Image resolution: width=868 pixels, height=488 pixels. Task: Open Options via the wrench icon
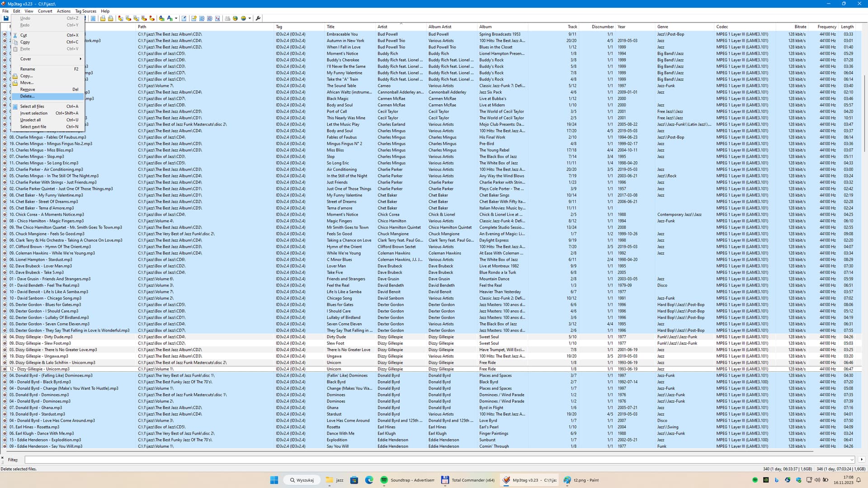258,19
